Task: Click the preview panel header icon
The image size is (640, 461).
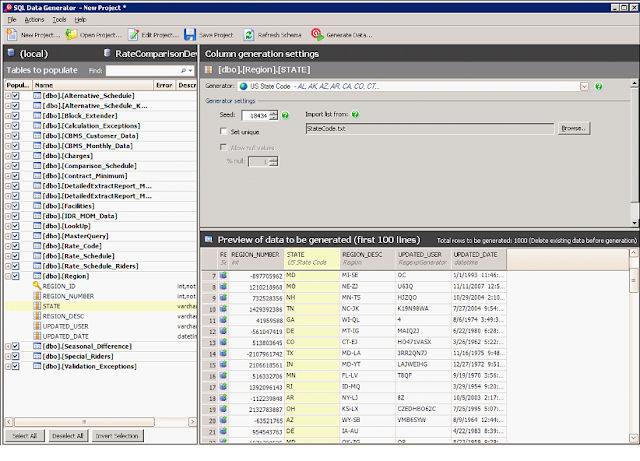Action: point(209,239)
